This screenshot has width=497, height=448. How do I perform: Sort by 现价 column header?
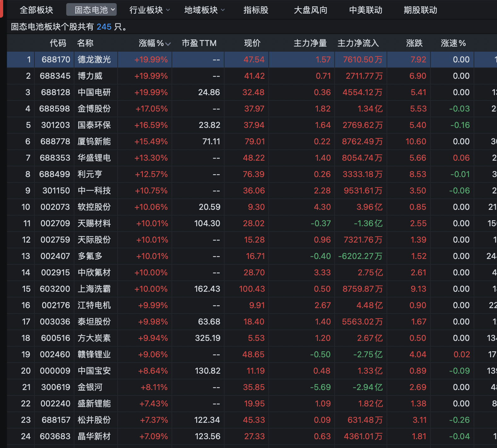[x=252, y=43]
